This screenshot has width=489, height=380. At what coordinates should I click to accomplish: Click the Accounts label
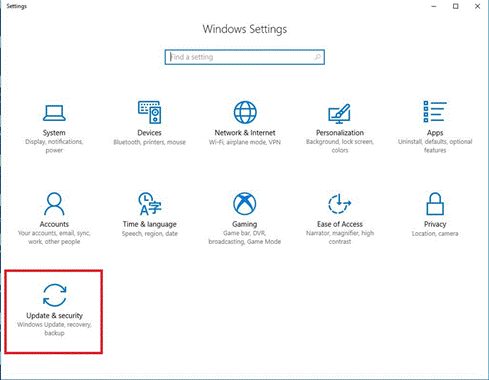(x=54, y=224)
